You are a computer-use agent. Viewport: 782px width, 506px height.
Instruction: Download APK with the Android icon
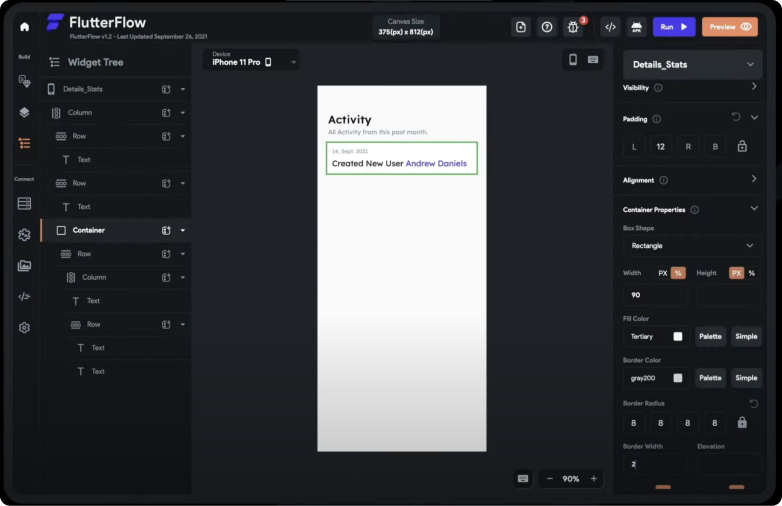point(637,27)
